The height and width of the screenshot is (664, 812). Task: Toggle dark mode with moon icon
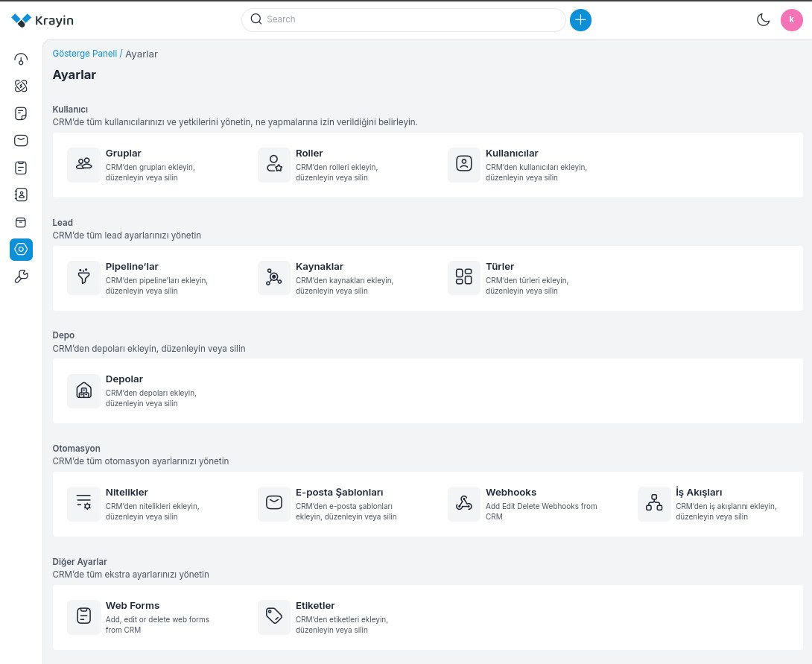click(763, 20)
